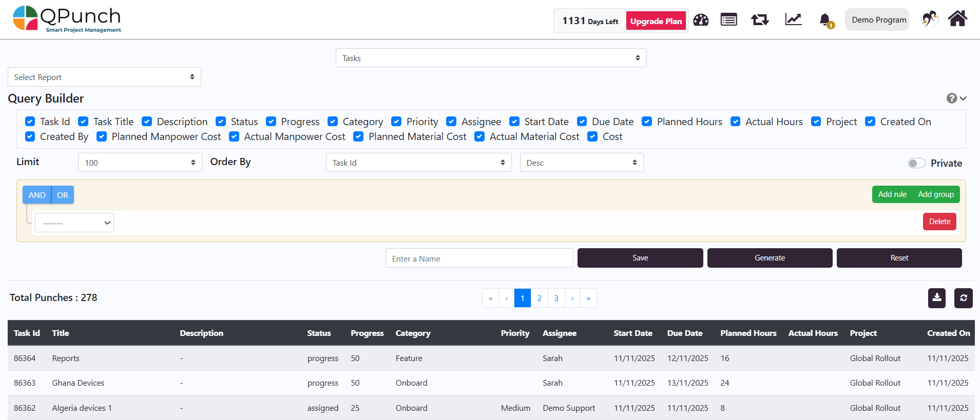Image resolution: width=980 pixels, height=420 pixels.
Task: Click the Enter a Name field
Action: [x=479, y=258]
